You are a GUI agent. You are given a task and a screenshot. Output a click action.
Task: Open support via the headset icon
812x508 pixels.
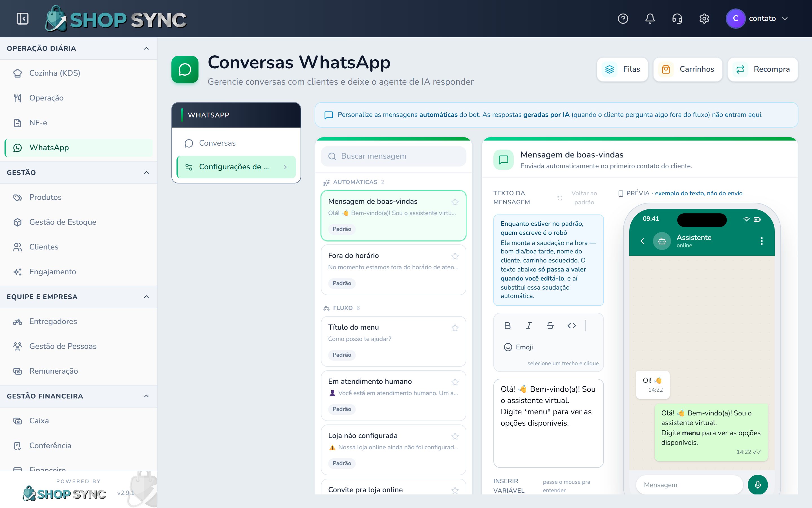pyautogui.click(x=677, y=18)
